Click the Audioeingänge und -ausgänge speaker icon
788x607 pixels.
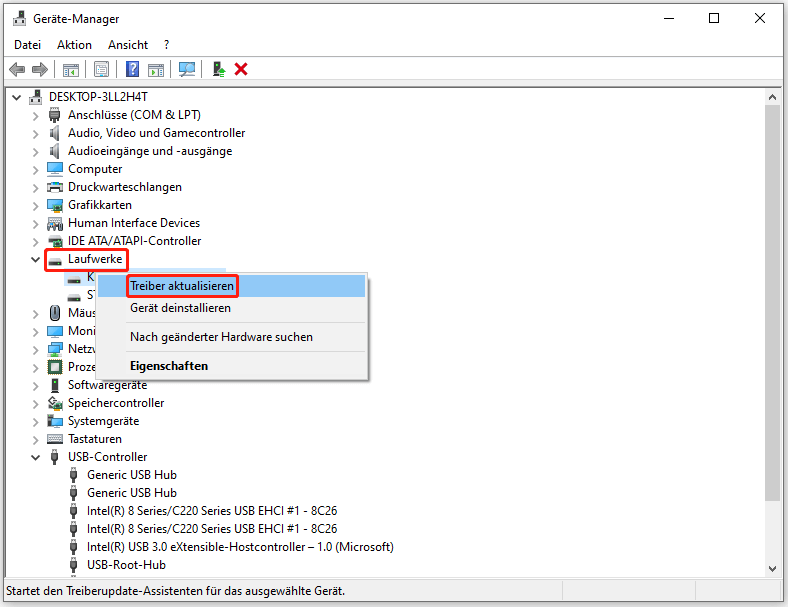pos(55,151)
